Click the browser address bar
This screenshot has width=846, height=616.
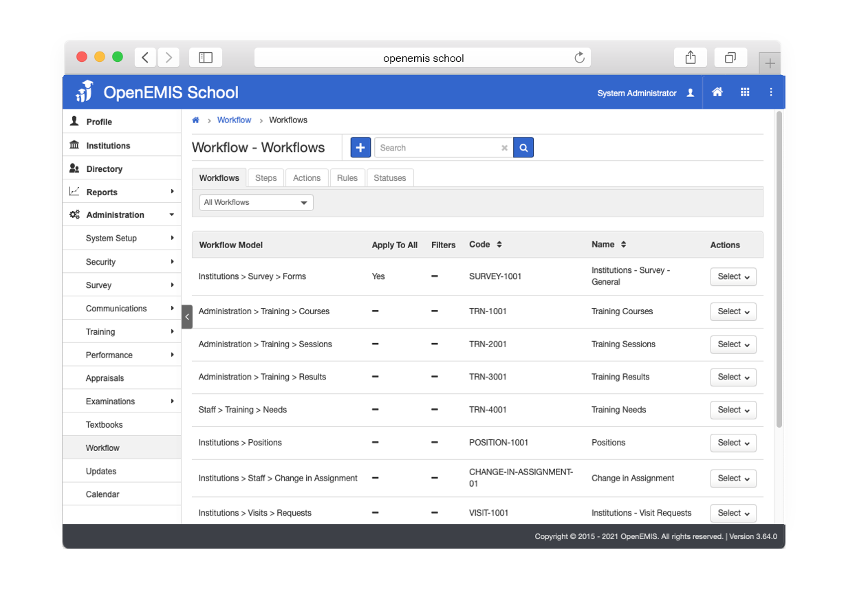click(423, 58)
